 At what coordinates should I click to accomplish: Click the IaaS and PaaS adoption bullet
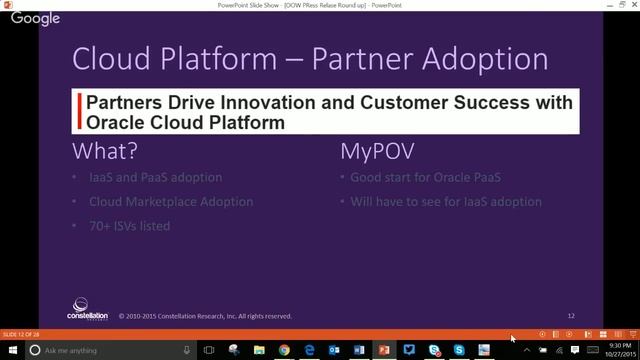[x=156, y=178]
